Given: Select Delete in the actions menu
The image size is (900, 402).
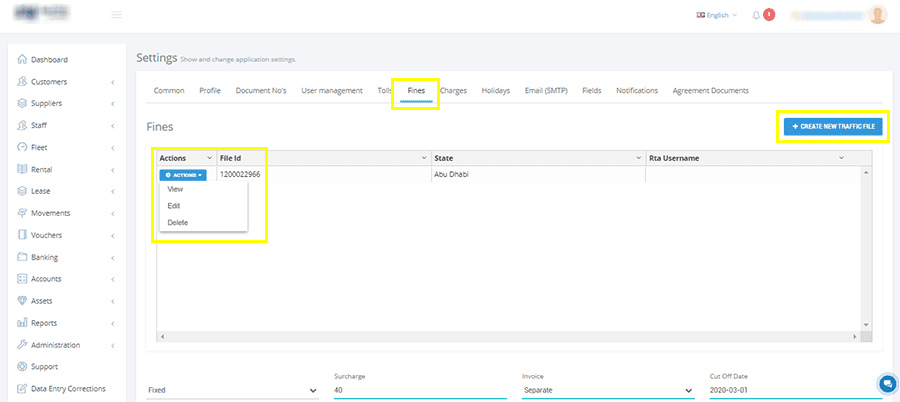Looking at the screenshot, I should (x=177, y=222).
